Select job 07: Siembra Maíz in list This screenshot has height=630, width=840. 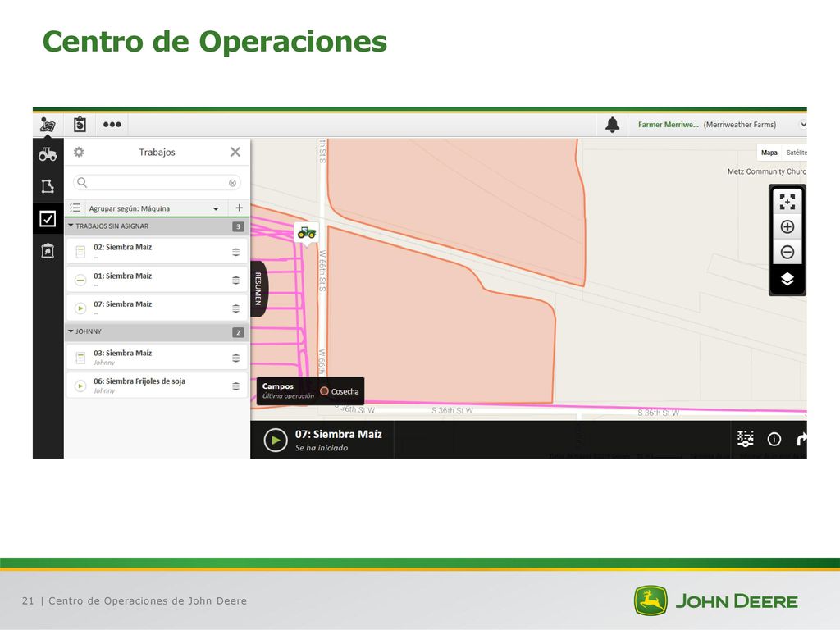tap(157, 308)
